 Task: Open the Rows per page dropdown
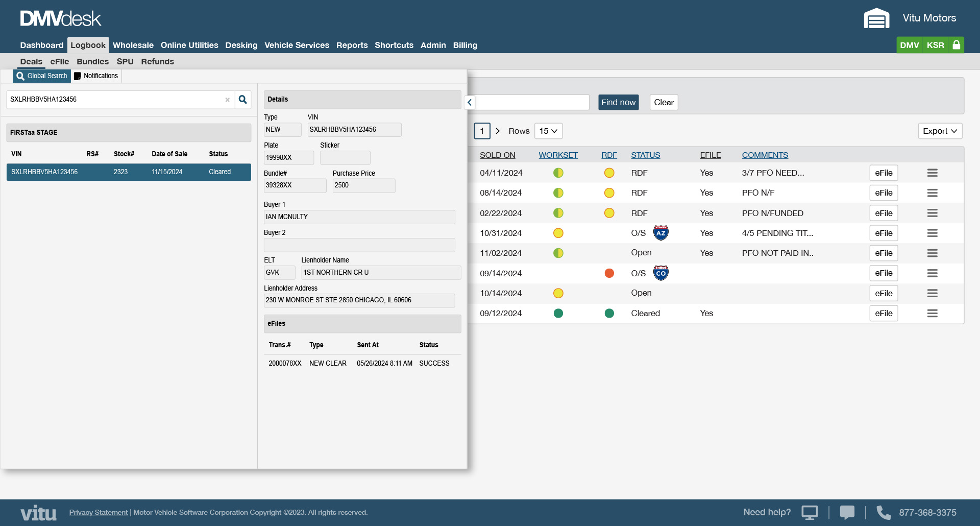[548, 131]
